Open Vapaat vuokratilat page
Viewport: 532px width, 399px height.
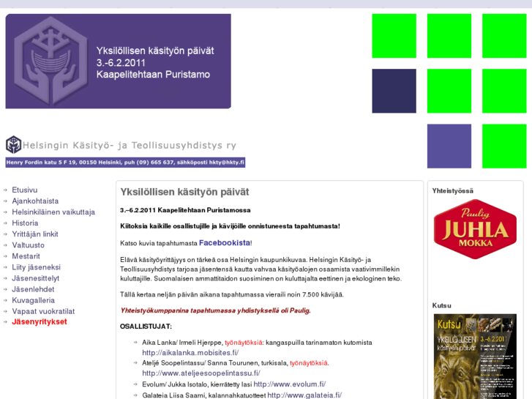pyautogui.click(x=43, y=311)
